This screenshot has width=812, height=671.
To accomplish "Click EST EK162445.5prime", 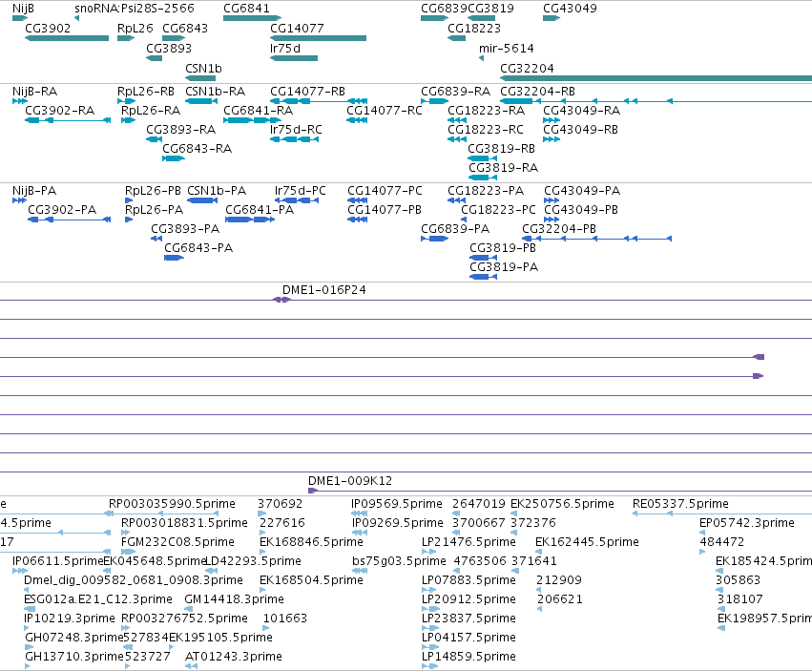I will 538,552.
